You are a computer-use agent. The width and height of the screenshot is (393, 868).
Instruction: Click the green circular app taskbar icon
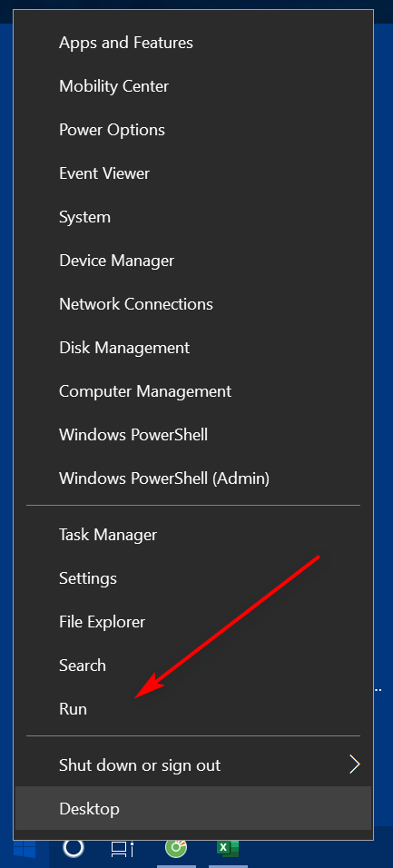[176, 847]
